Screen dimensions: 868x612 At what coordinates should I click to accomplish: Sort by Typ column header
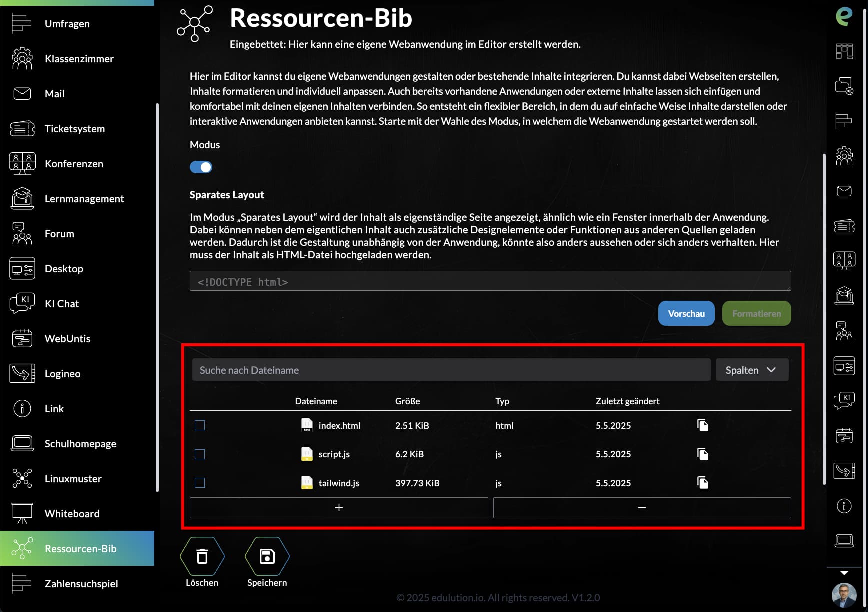click(x=502, y=401)
